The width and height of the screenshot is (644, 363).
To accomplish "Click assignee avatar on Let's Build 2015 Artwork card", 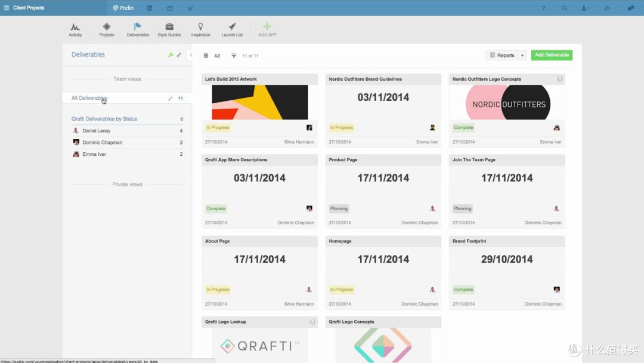I will click(x=309, y=128).
